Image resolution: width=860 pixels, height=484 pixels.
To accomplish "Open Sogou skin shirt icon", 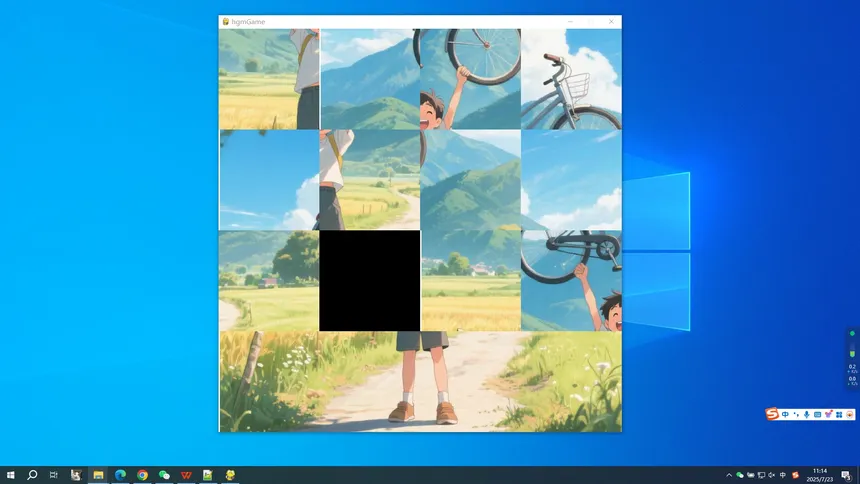I will pyautogui.click(x=828, y=414).
